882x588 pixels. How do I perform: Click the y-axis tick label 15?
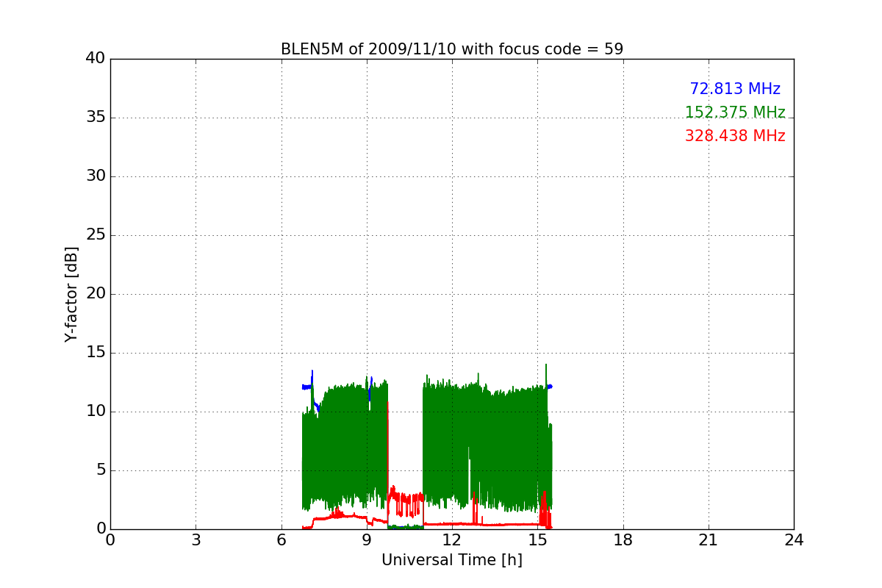(x=96, y=353)
